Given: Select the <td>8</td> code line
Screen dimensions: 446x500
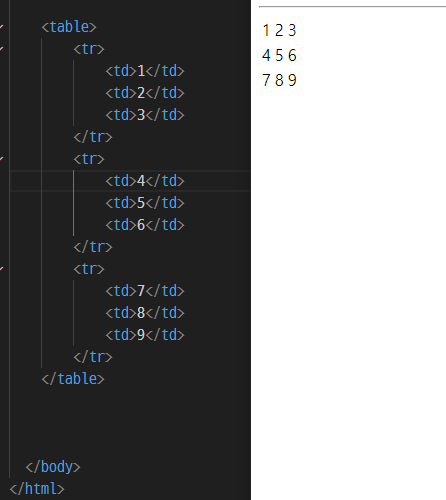Looking at the screenshot, I should click(145, 313).
